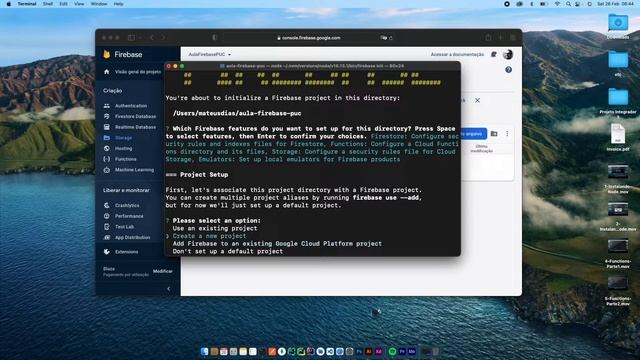This screenshot has width=640, height=360.
Task: Go forward in Safari
Action: [x=163, y=38]
